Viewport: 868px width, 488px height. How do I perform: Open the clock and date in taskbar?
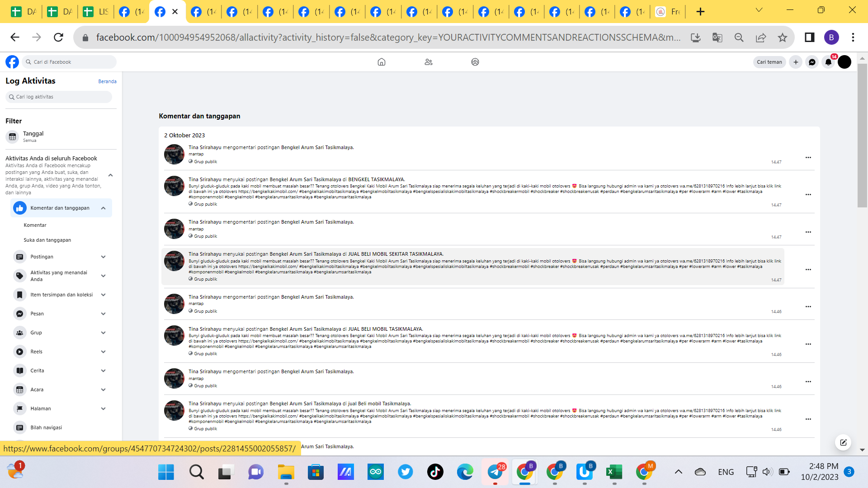coord(819,472)
